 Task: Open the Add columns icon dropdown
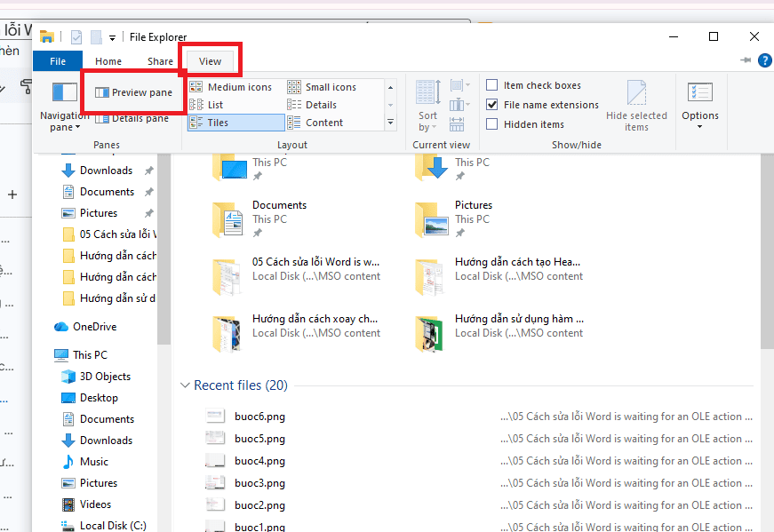(459, 105)
